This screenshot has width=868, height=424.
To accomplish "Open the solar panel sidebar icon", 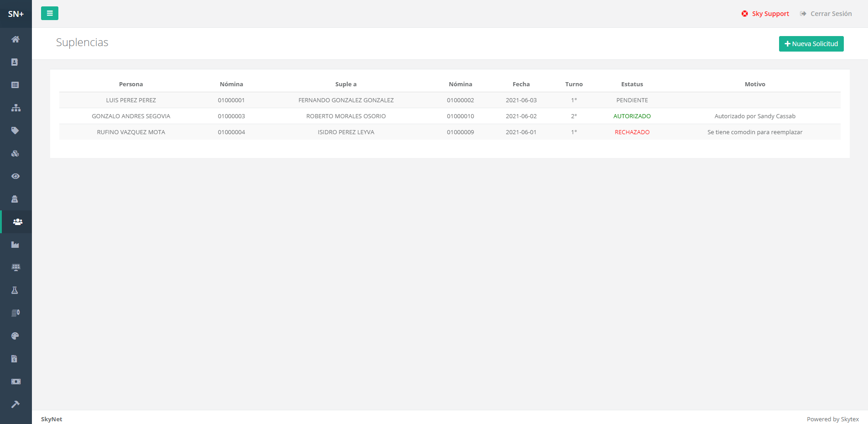I will (16, 267).
